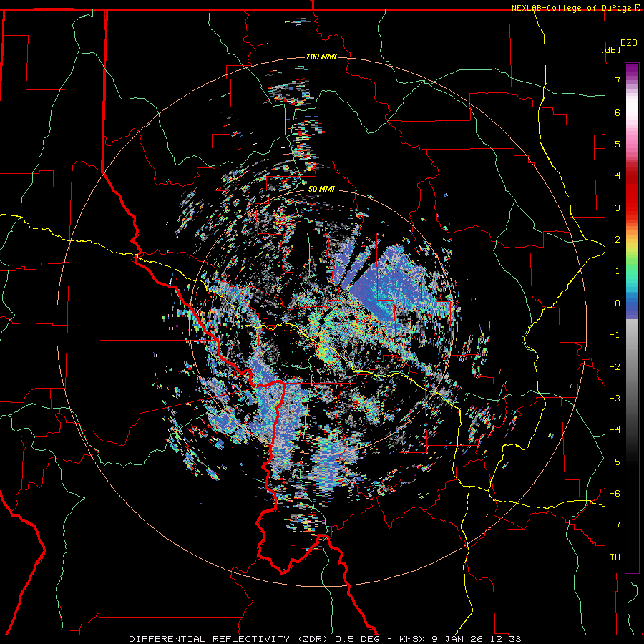The width and height of the screenshot is (644, 644).
Task: Click the DZD label above color scale
Action: 628,43
